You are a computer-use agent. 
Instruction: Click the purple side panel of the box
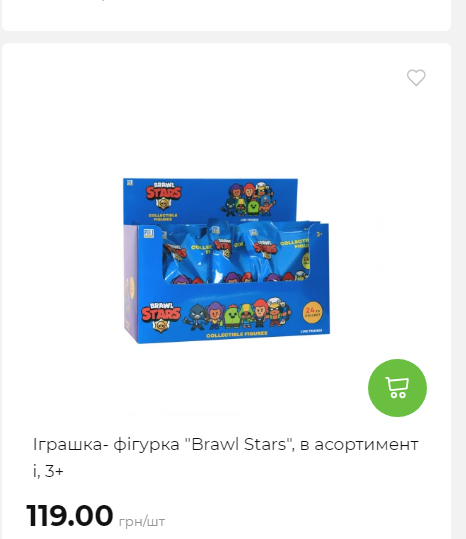pos(130,282)
